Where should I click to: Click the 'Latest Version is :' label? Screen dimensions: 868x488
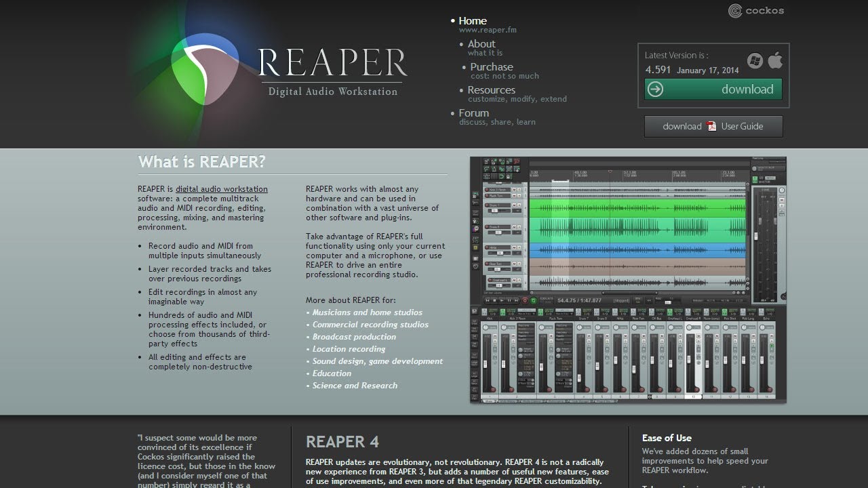(x=676, y=56)
